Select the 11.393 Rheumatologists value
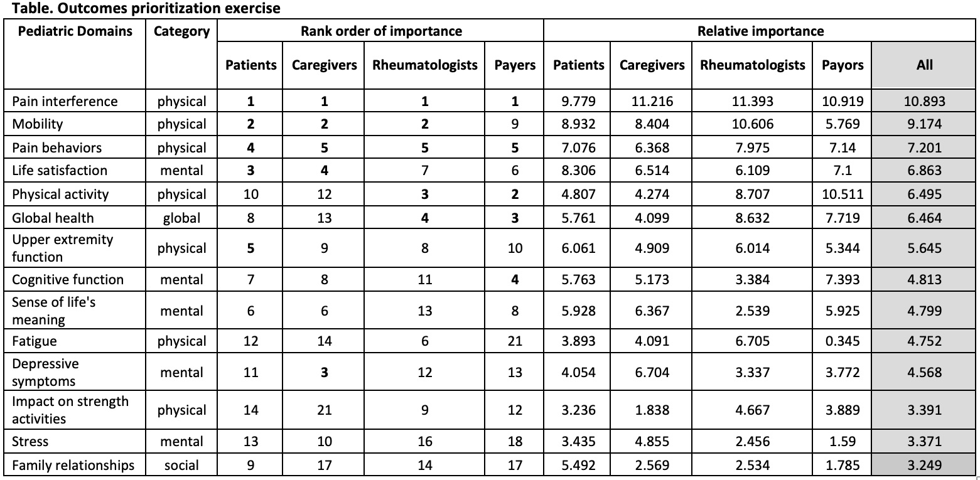 pos(752,101)
